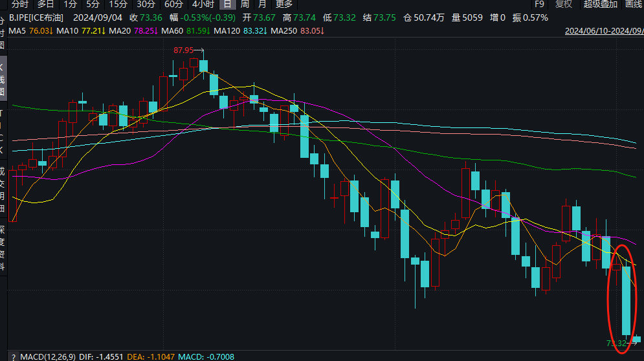Open the 深度资料 sidebar panel
Image resolution: width=644 pixels, height=361 pixels.
3,242
